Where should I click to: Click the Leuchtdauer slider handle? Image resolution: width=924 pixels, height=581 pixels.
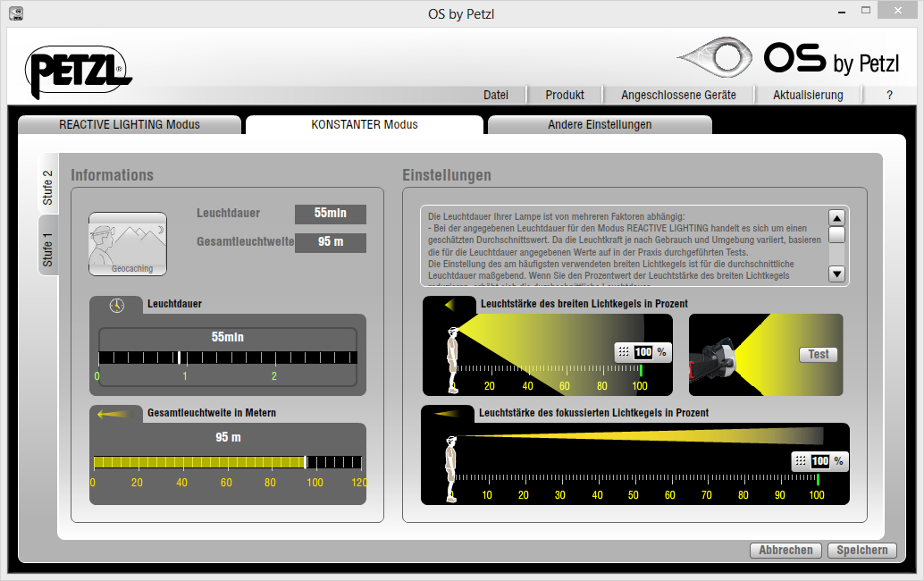(x=179, y=357)
